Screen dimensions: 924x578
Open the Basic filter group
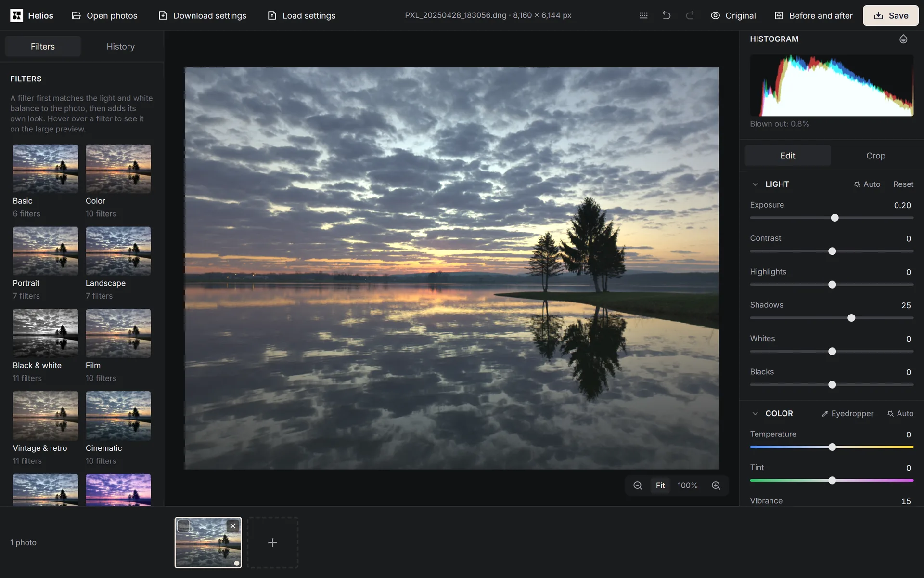[x=45, y=181]
